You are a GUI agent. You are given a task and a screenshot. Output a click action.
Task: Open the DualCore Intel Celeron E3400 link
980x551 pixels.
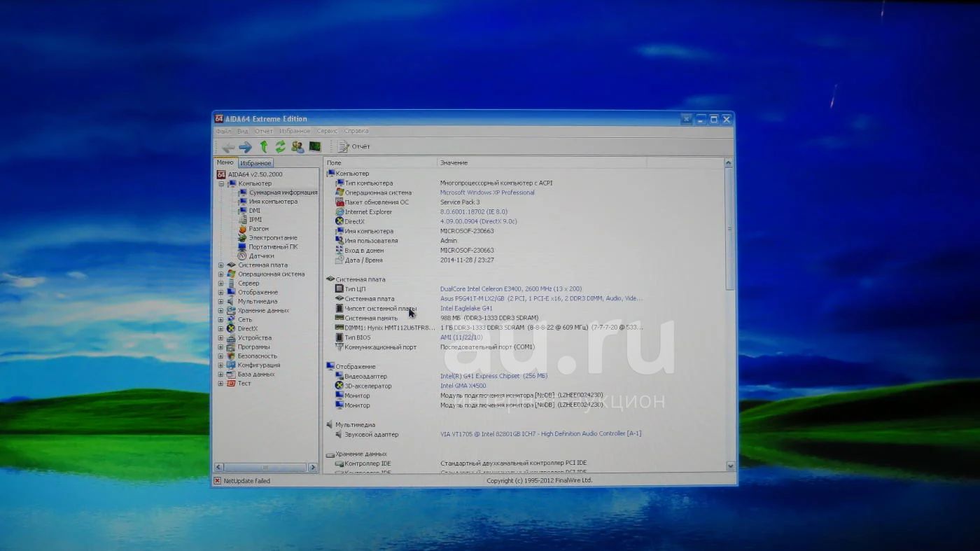click(x=511, y=289)
